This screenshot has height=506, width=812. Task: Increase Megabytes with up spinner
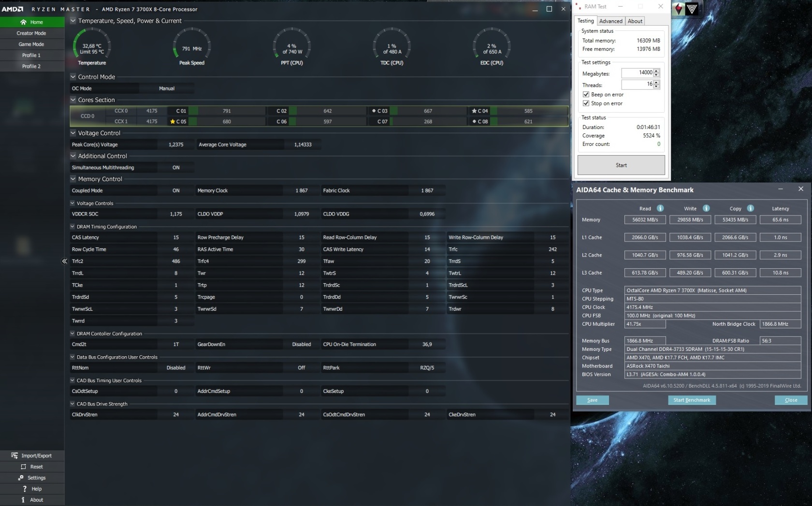[656, 71]
